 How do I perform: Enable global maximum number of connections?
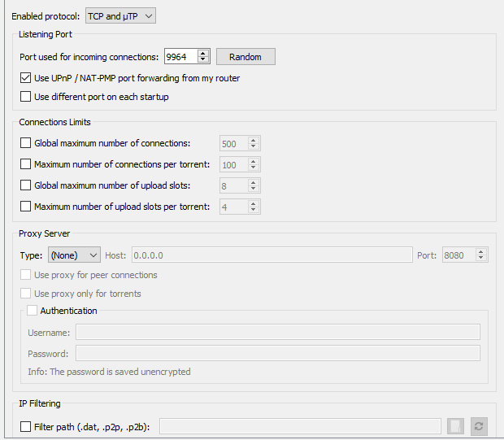click(26, 143)
